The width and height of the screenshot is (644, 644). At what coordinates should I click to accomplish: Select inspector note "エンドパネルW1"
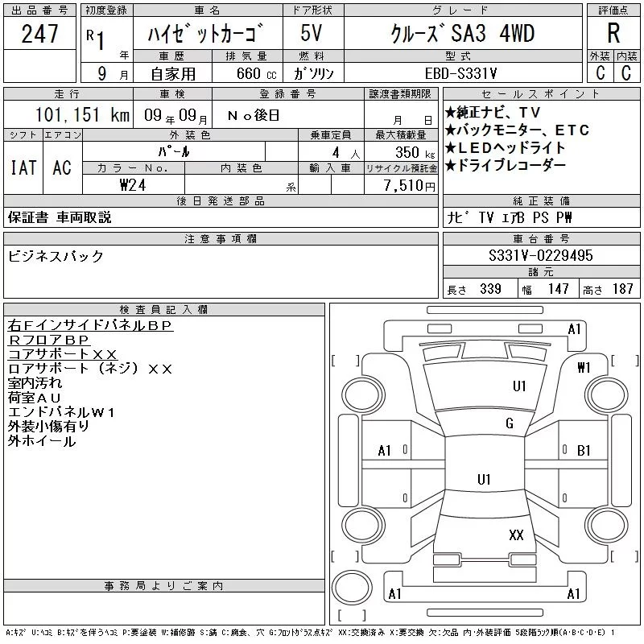(x=61, y=412)
